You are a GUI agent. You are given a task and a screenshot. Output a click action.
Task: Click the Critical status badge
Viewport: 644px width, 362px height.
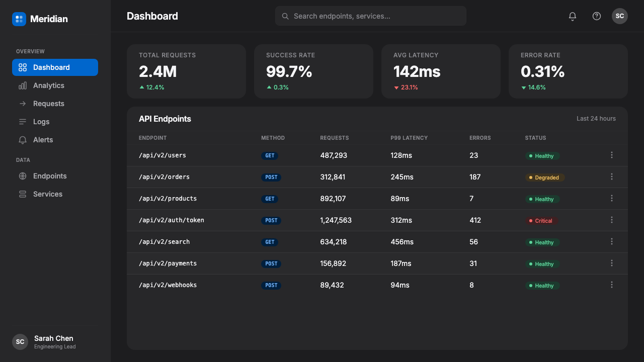coord(541,221)
